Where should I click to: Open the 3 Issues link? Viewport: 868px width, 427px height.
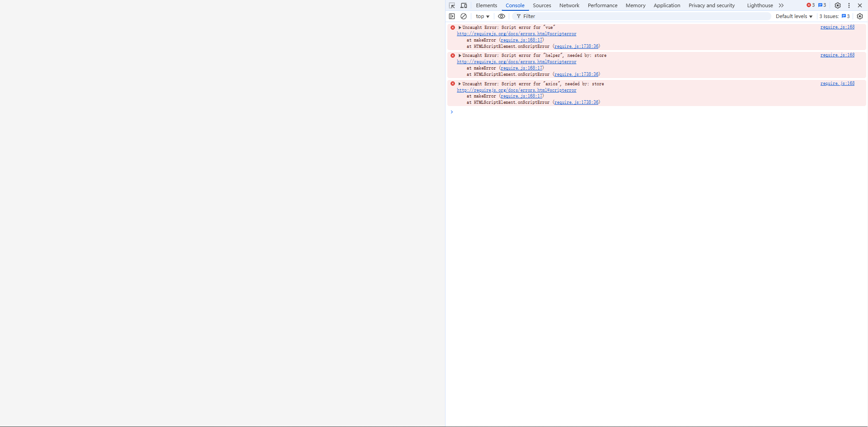[835, 16]
